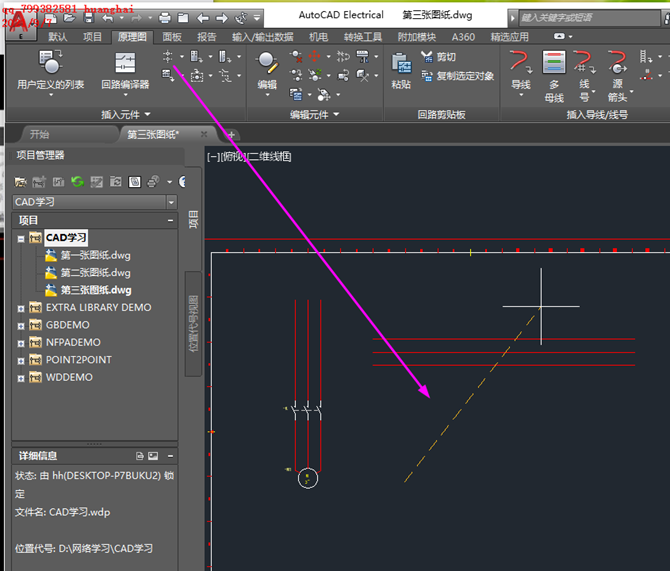Switch to the 面板 ribbon tab
The height and width of the screenshot is (571, 670).
click(172, 37)
